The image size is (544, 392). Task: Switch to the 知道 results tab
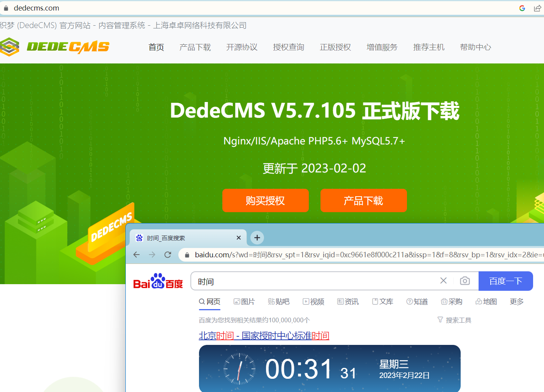point(417,302)
